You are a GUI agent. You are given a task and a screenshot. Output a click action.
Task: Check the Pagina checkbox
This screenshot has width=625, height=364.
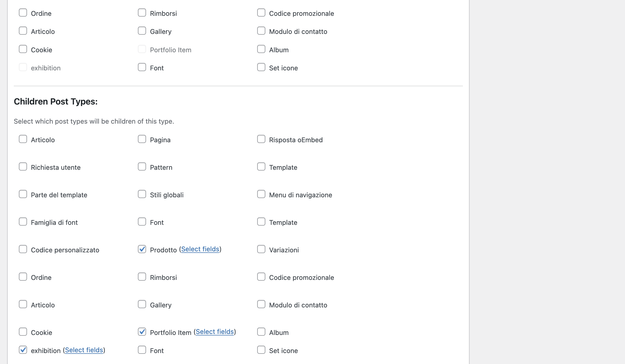coord(142,139)
